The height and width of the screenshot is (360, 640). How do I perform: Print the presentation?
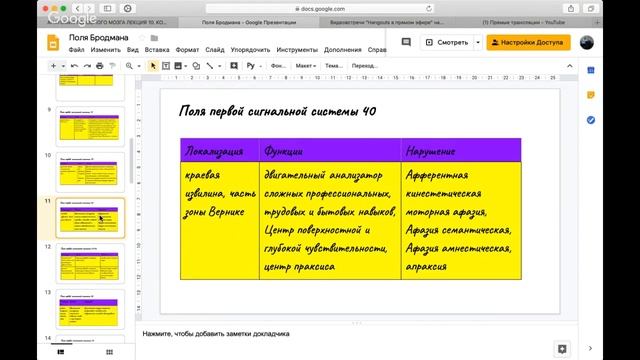100,66
